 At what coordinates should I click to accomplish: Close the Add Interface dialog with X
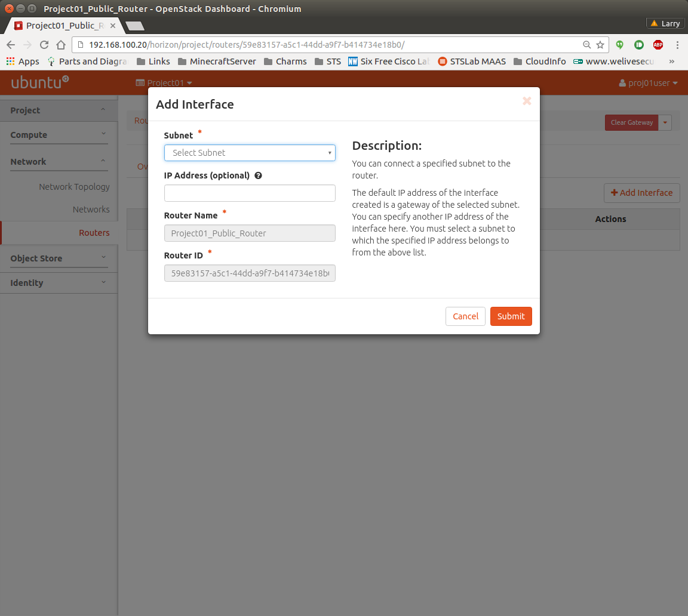526,101
